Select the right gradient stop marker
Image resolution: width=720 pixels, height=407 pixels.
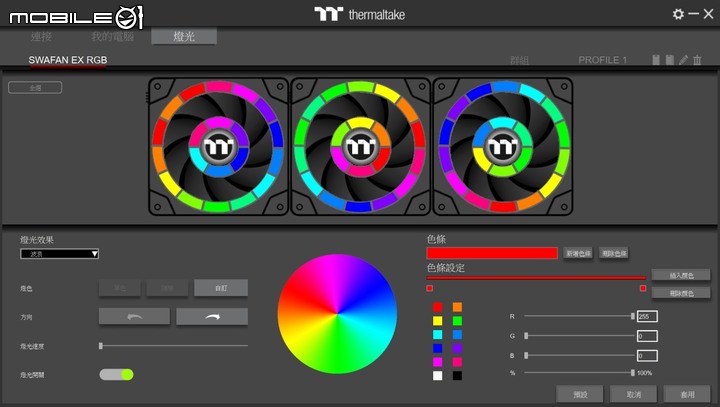point(643,288)
